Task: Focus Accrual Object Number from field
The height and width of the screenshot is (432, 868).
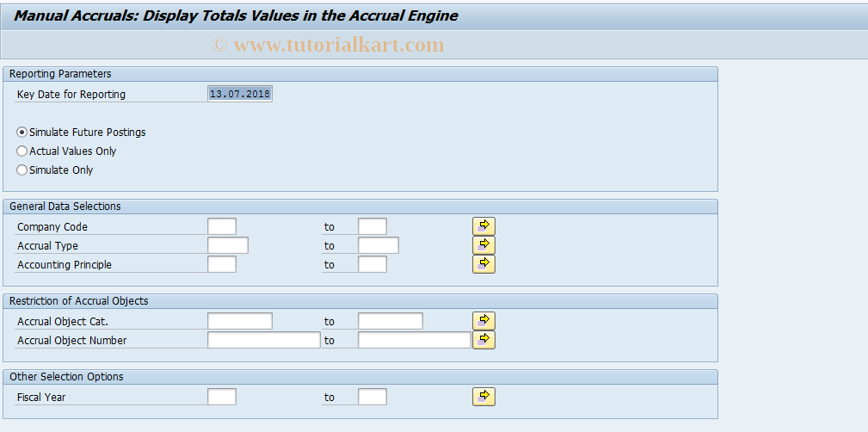Action: click(264, 340)
